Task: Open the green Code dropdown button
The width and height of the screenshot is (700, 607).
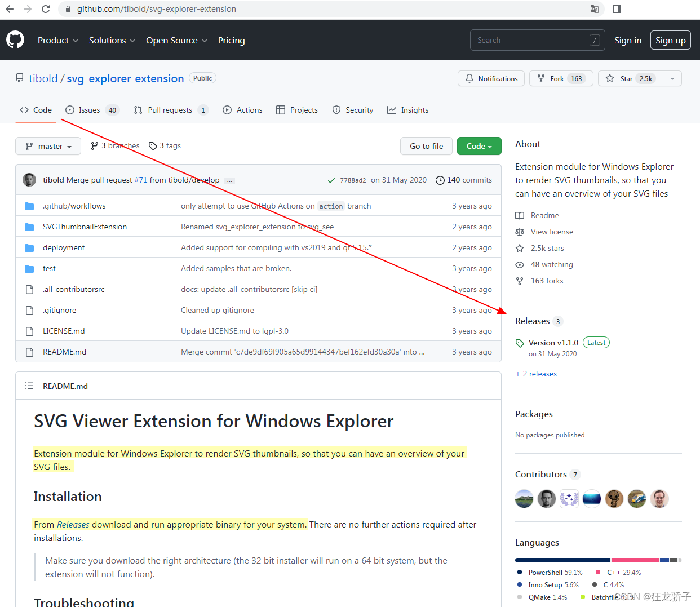Action: pyautogui.click(x=479, y=146)
